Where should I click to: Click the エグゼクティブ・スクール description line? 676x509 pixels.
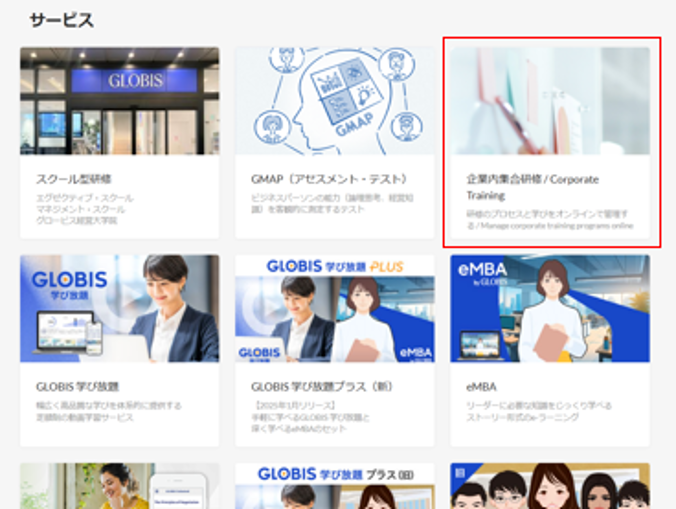(x=85, y=198)
